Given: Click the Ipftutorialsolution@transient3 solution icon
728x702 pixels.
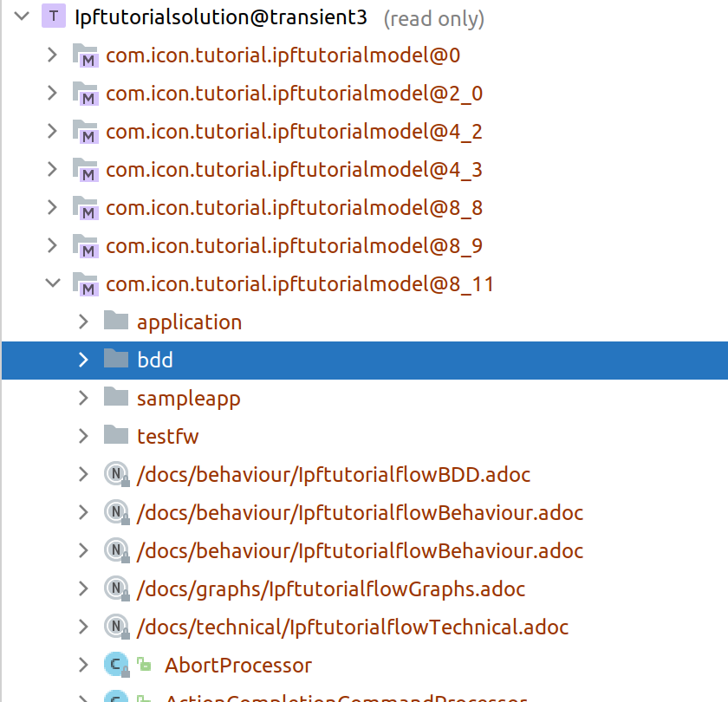Looking at the screenshot, I should pos(55,17).
